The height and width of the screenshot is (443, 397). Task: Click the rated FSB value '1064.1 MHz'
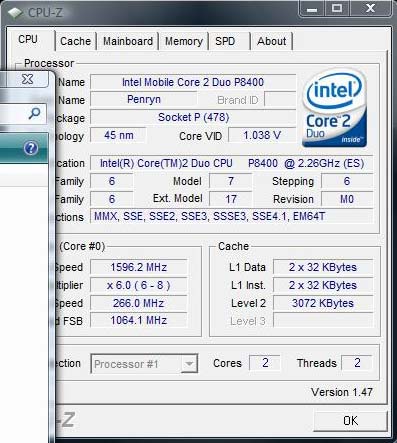click(139, 321)
